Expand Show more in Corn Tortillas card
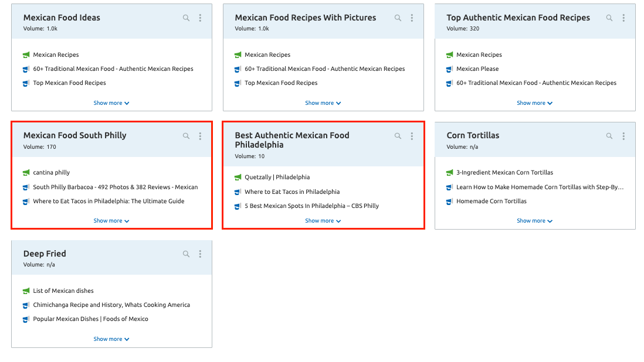644x362 pixels. [534, 221]
